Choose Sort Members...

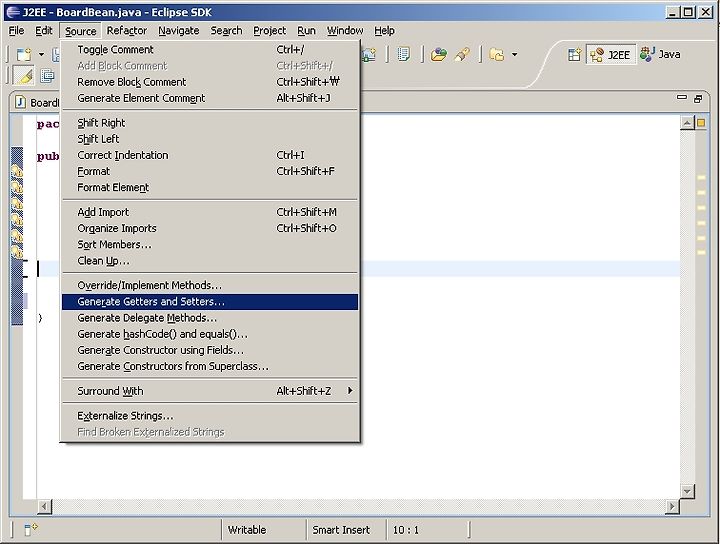(210, 244)
